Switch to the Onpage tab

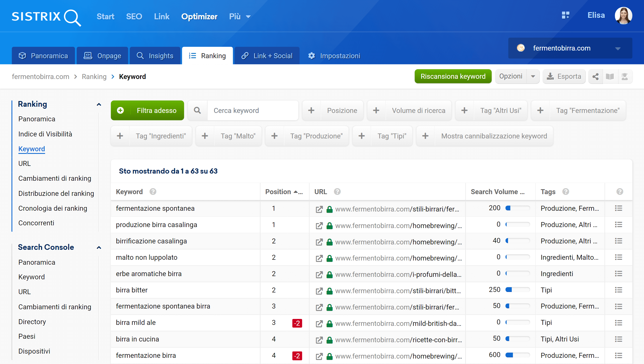(102, 56)
